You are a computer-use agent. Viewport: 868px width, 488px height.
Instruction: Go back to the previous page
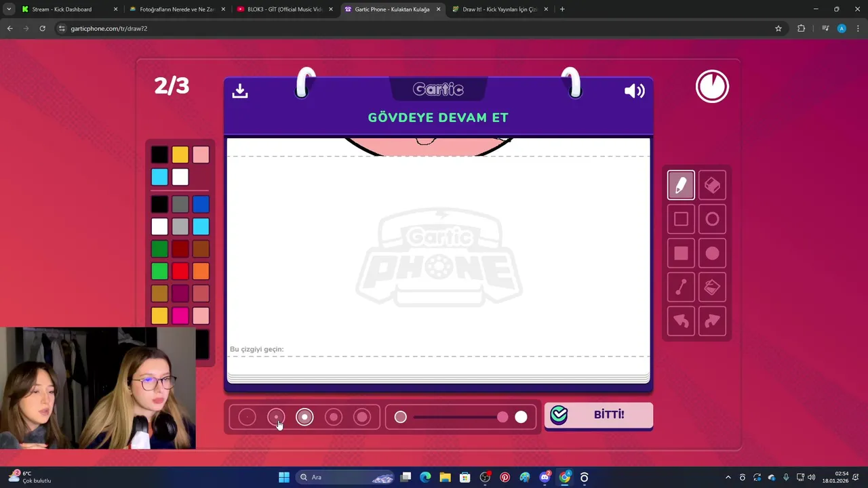coord(9,28)
